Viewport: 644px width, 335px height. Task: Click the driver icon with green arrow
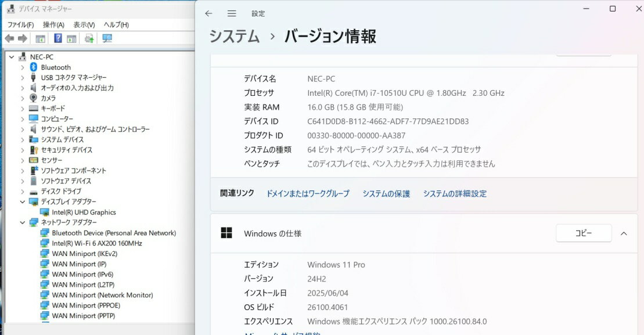[89, 38]
